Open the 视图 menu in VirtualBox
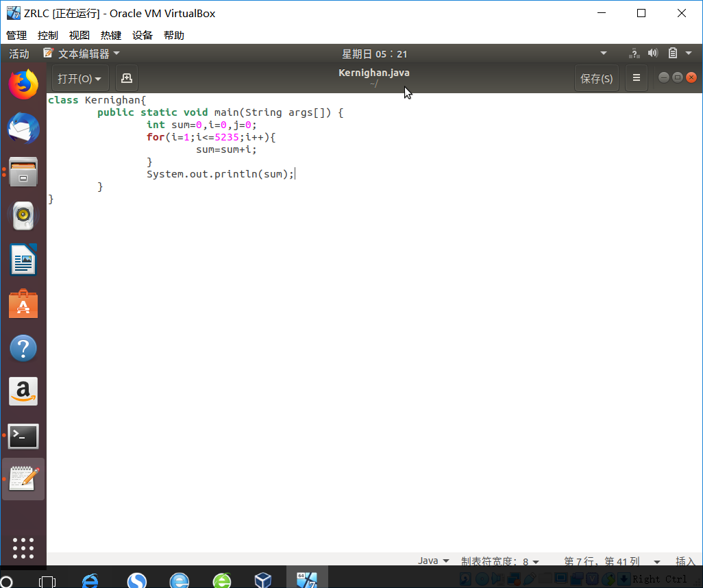This screenshot has height=588, width=703. pos(79,36)
